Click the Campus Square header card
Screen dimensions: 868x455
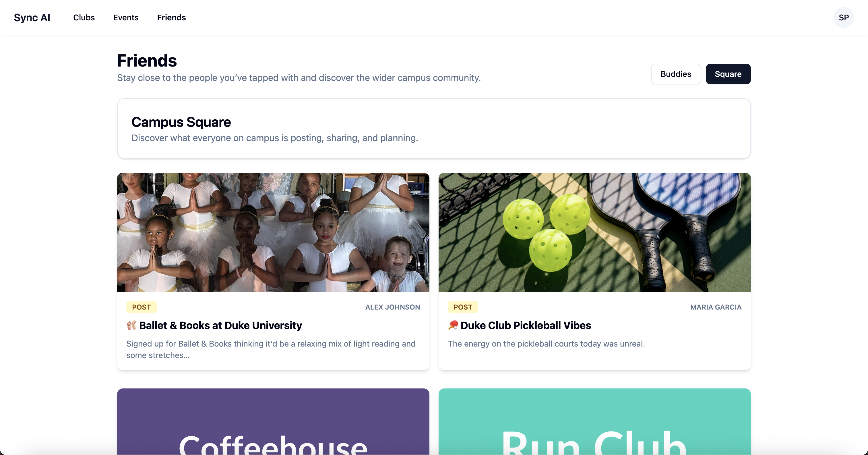[x=434, y=129]
